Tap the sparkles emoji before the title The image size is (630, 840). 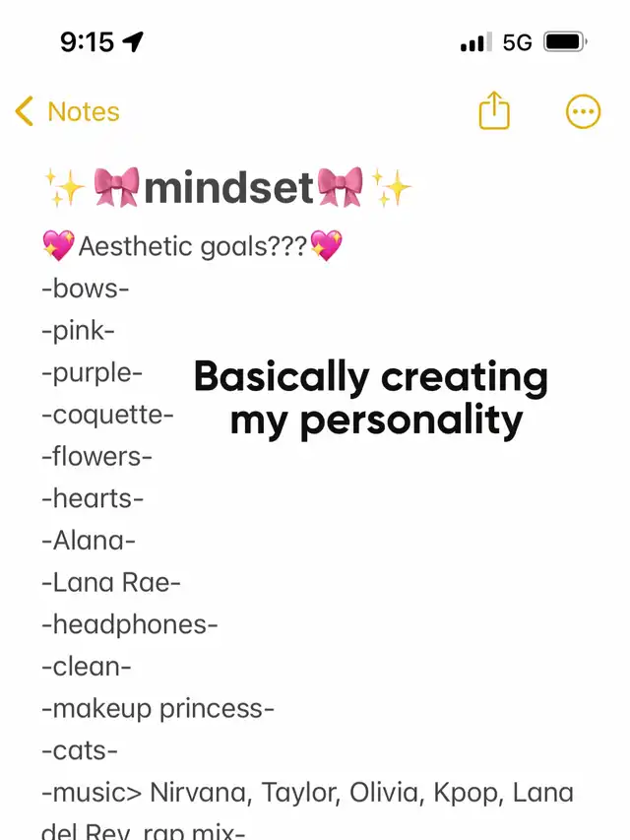[x=64, y=187]
